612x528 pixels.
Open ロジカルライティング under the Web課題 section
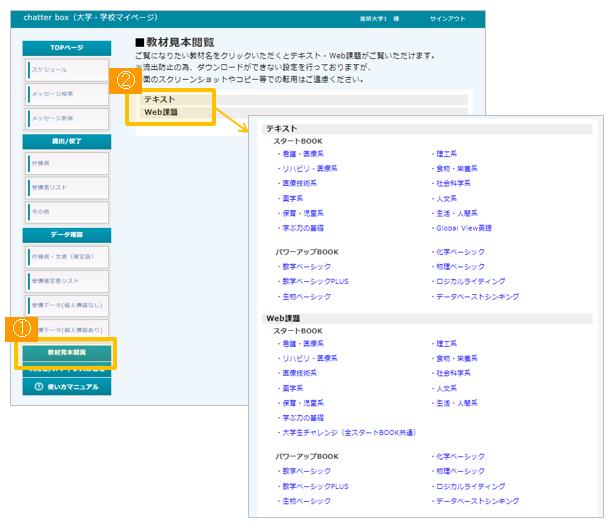click(470, 486)
